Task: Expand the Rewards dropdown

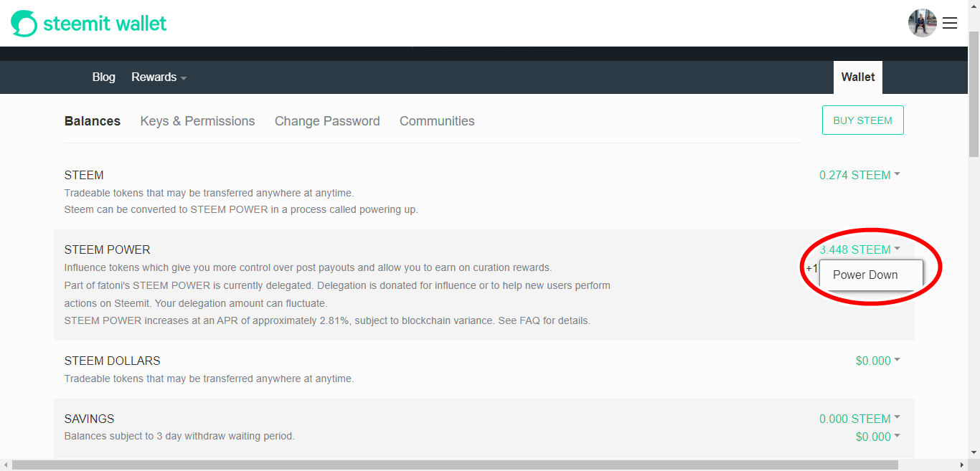Action: [159, 77]
